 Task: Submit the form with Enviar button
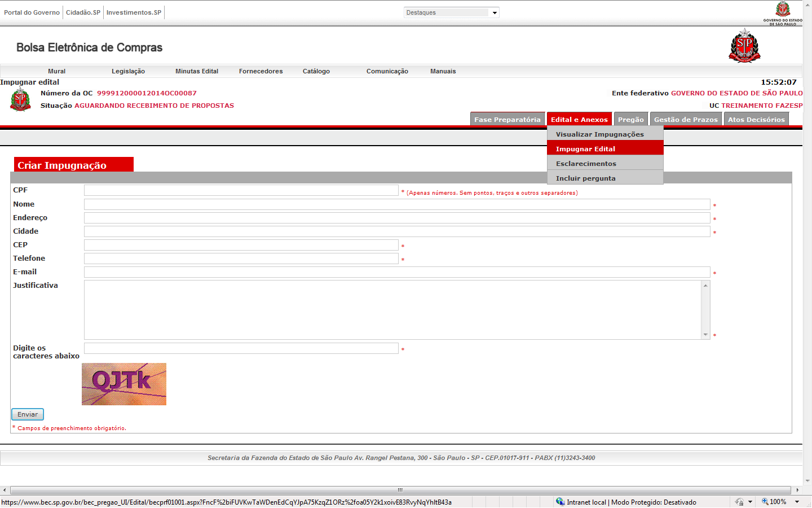coord(28,414)
